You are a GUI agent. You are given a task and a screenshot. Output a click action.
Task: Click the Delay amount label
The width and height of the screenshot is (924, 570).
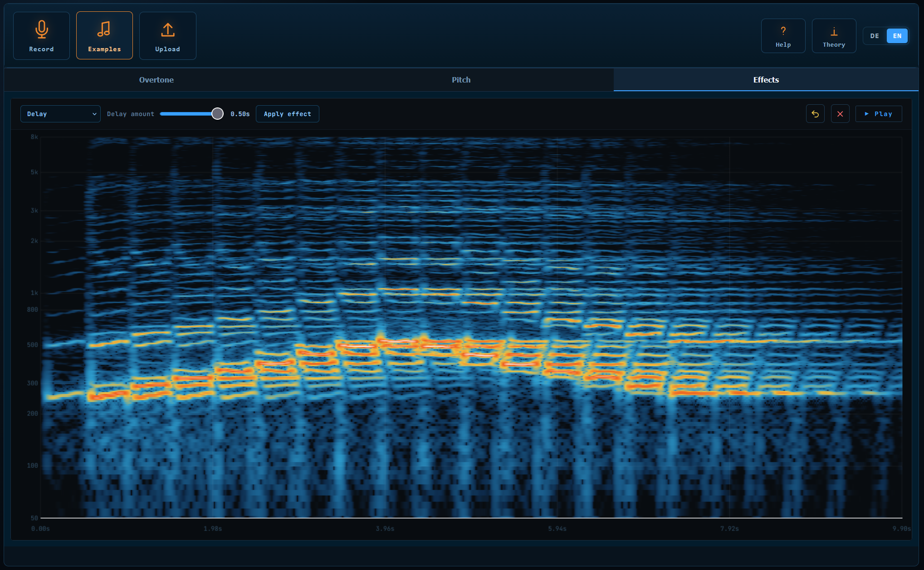131,114
